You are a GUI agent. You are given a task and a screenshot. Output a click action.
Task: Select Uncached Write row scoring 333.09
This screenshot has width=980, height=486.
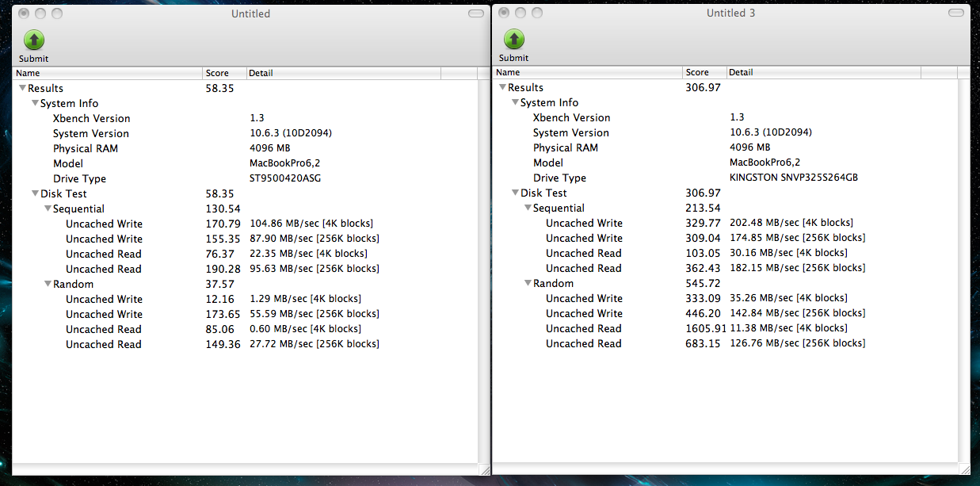(x=726, y=299)
